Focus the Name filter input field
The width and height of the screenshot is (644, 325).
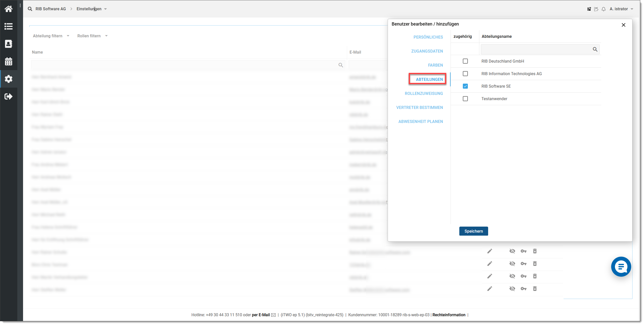[188, 65]
